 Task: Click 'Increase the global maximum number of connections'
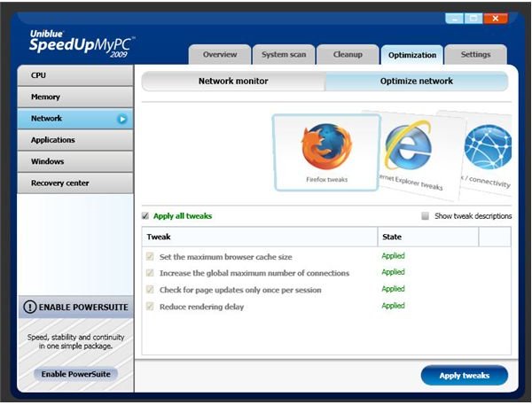[254, 273]
